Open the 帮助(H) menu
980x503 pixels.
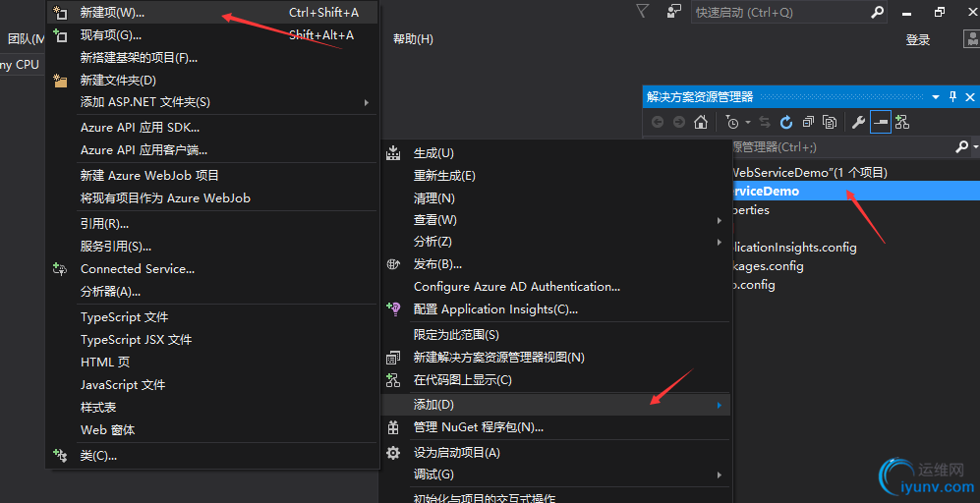pyautogui.click(x=413, y=39)
